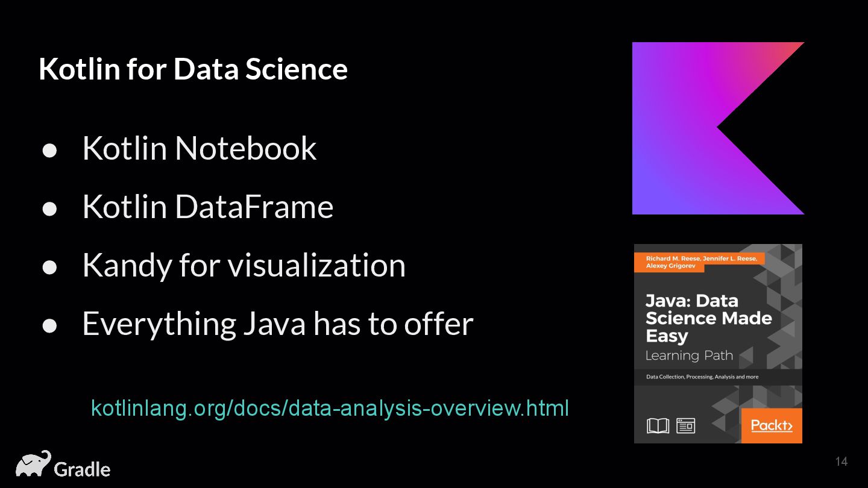Click the Packt publisher logo
Image resolution: width=868 pixels, height=488 pixels.
[x=772, y=425]
